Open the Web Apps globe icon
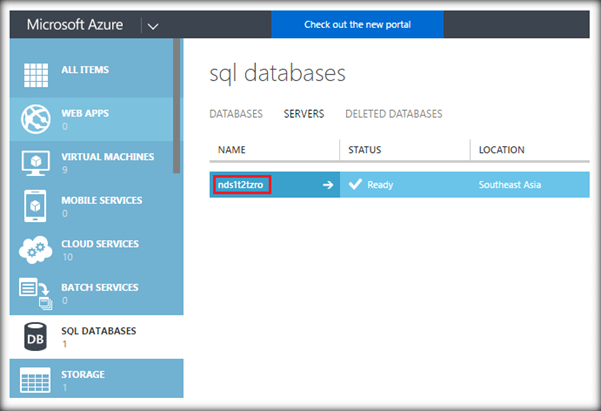The width and height of the screenshot is (601, 411). pyautogui.click(x=36, y=119)
